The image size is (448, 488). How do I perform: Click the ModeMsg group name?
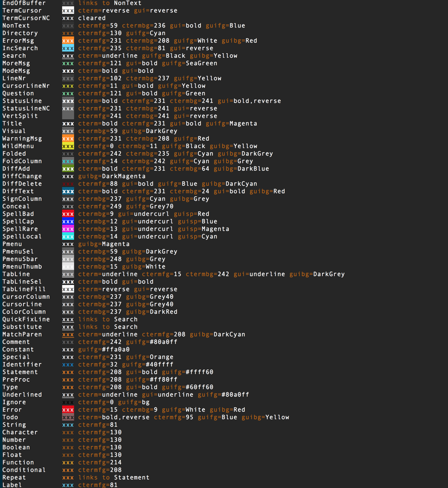tap(16, 70)
